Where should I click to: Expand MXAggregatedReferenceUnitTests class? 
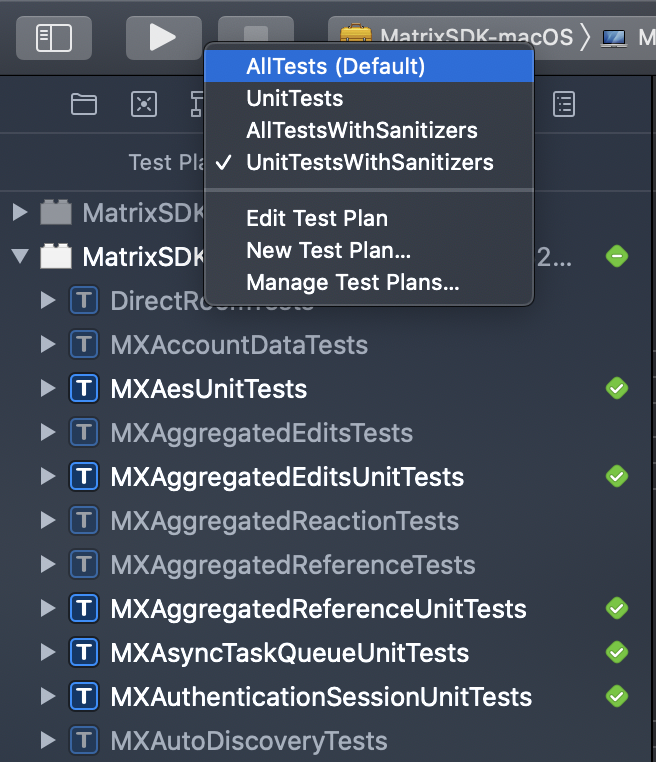point(48,608)
